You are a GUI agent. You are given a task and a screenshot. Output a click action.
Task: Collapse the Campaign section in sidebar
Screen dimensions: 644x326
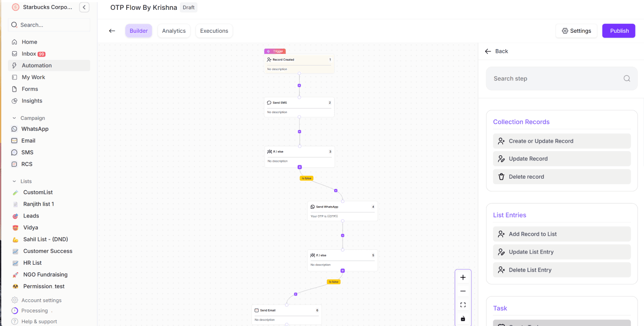[x=14, y=118]
